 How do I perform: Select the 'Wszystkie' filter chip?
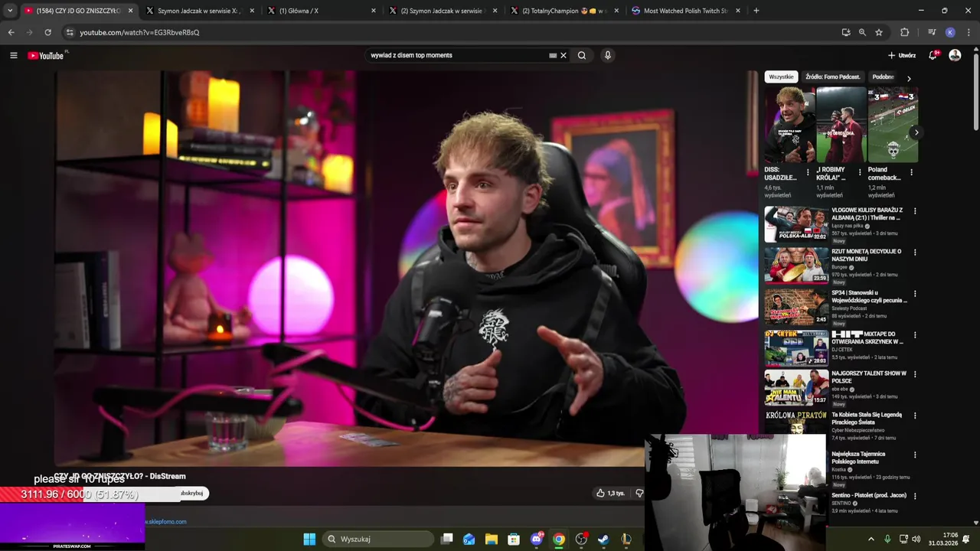pyautogui.click(x=781, y=77)
